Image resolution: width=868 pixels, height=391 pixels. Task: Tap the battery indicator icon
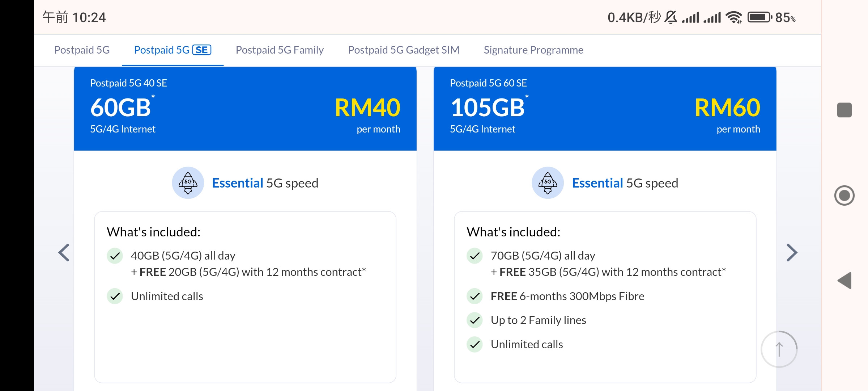(760, 17)
